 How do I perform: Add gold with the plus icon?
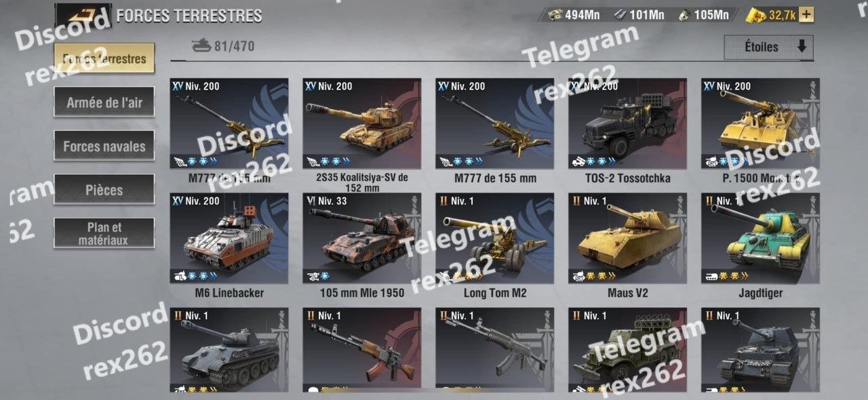806,14
